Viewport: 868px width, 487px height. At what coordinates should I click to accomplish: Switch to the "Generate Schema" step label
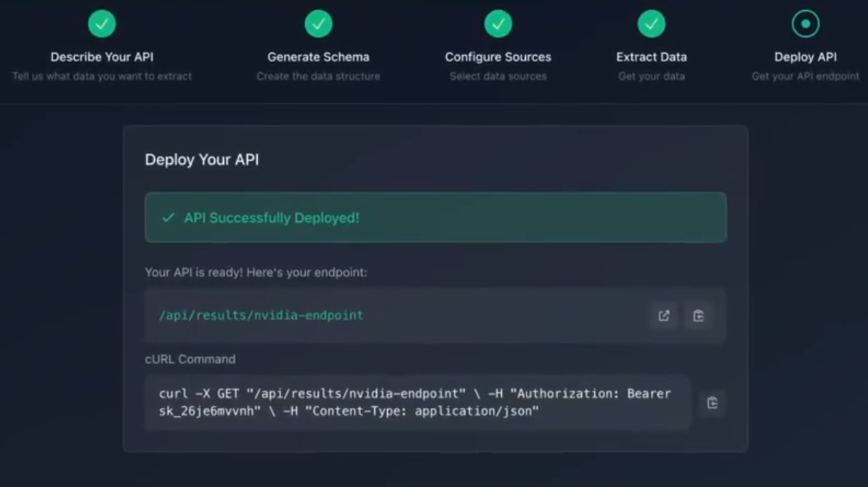pos(318,57)
